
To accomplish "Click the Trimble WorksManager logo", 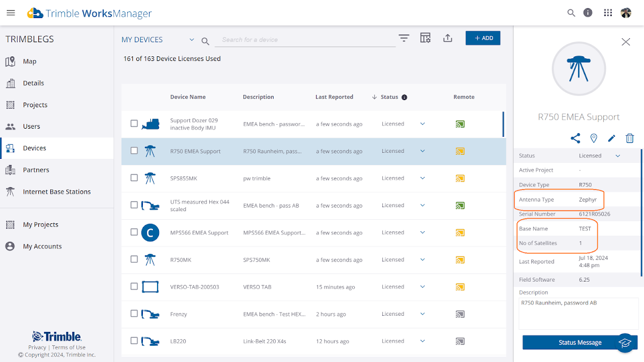I will [x=89, y=13].
